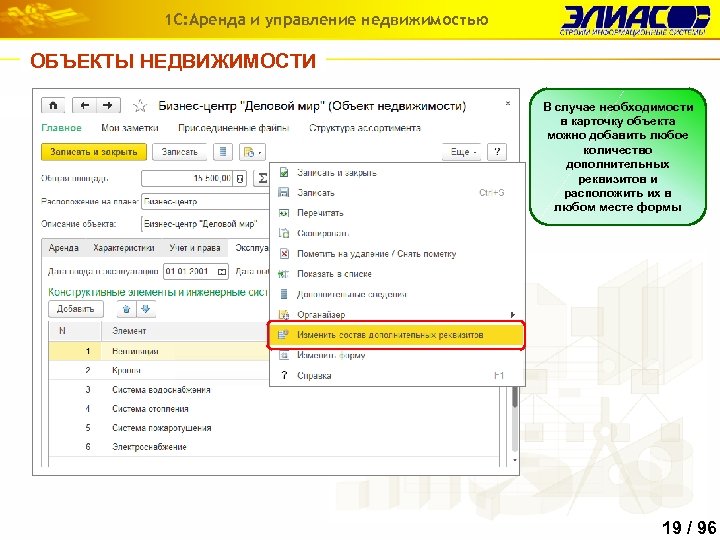Choose Записать (Ctrl+S) menu entry

pos(397,193)
